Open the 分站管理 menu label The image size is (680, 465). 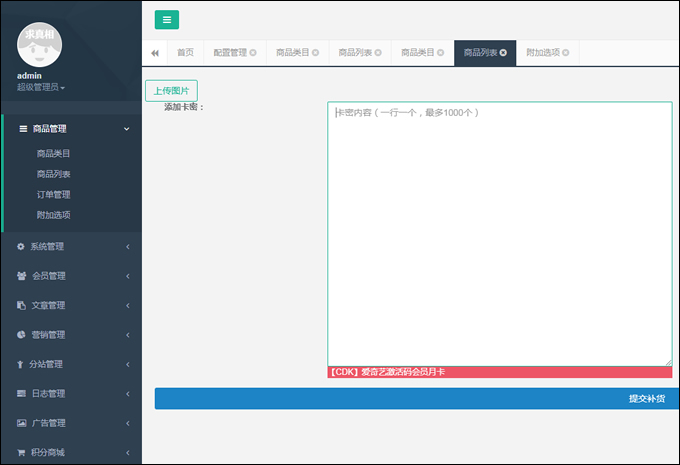coord(46,364)
